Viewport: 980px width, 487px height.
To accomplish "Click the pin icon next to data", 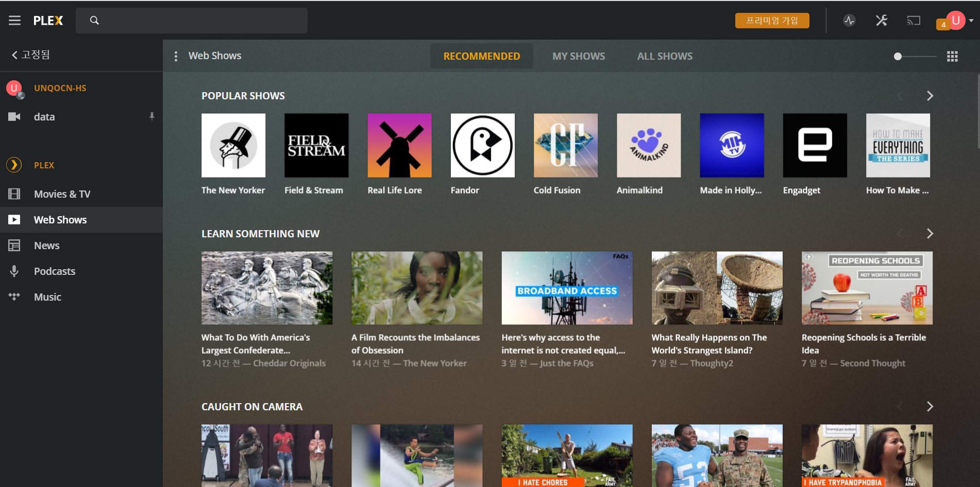I will [x=151, y=116].
